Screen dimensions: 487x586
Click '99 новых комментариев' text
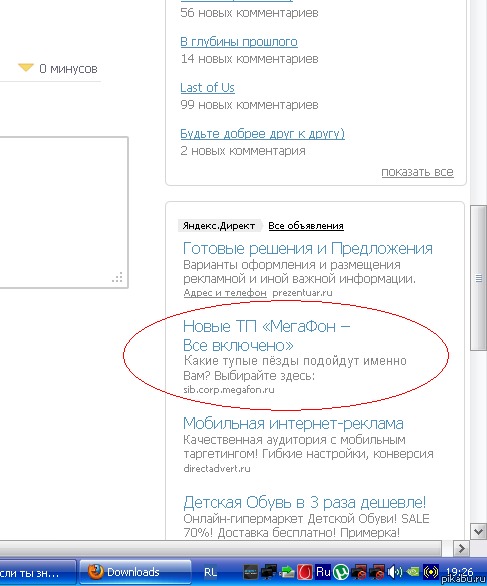pyautogui.click(x=249, y=105)
